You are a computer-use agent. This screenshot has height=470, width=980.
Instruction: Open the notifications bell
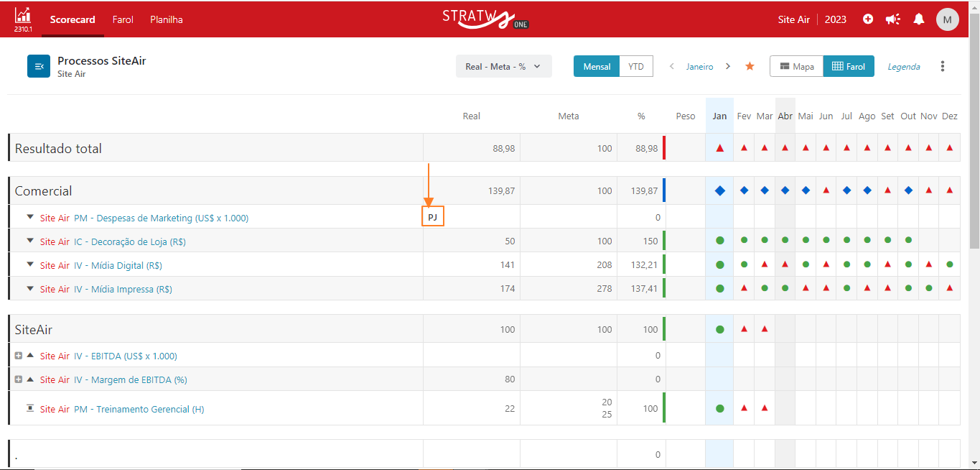point(918,19)
